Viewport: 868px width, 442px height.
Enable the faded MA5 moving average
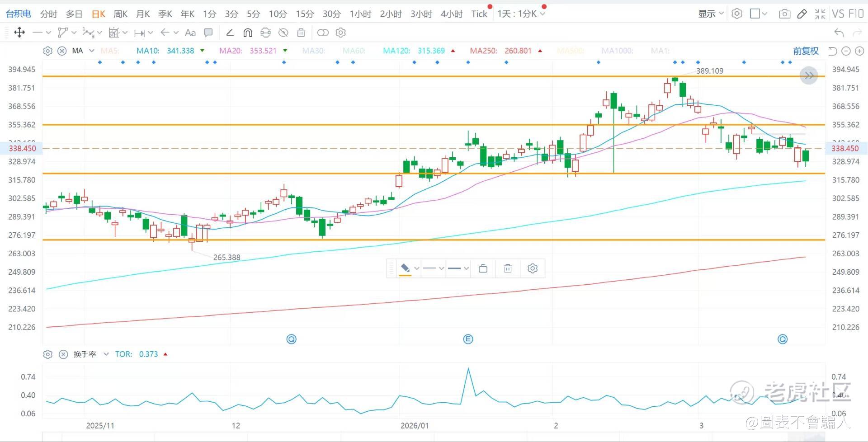pos(110,51)
